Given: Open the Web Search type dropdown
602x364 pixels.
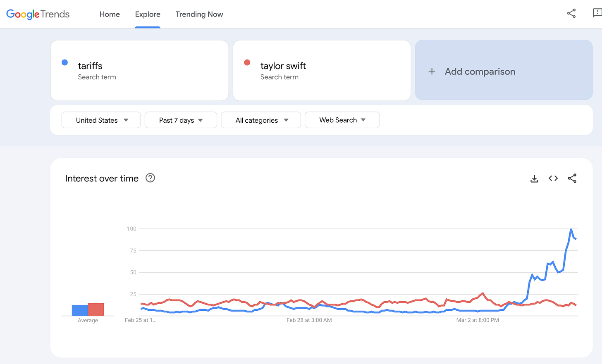Looking at the screenshot, I should 342,120.
